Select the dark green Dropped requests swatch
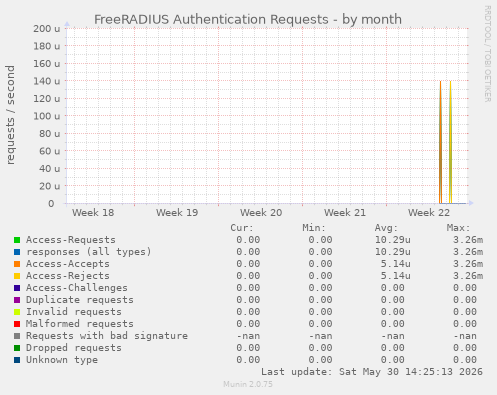497x395 pixels. (17, 348)
